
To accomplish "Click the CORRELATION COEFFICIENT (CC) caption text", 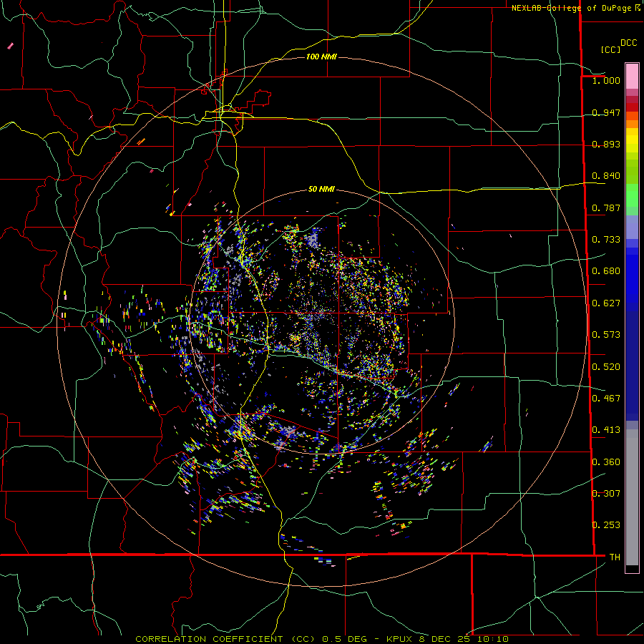I will click(x=225, y=639).
